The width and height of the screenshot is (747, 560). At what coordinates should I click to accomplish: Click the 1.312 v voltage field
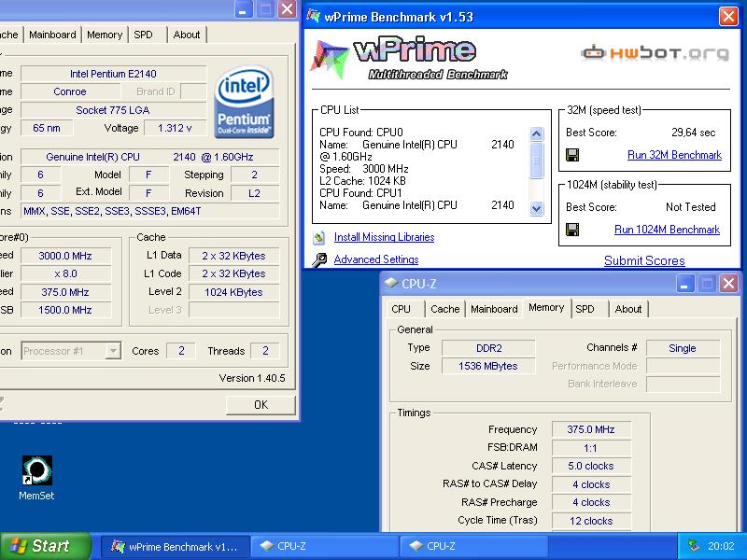(x=175, y=128)
